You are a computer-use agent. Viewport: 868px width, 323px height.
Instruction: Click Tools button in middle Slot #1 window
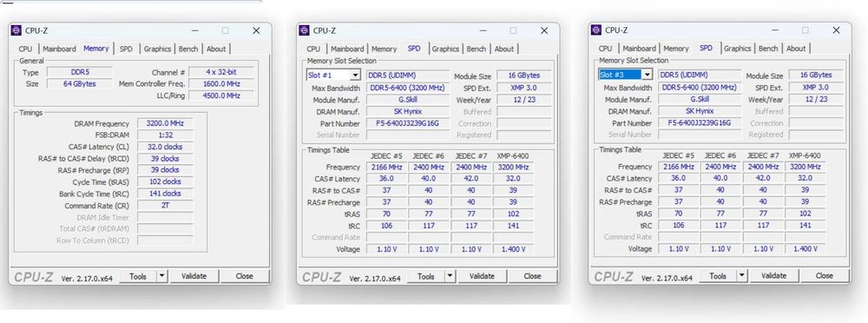point(425,275)
